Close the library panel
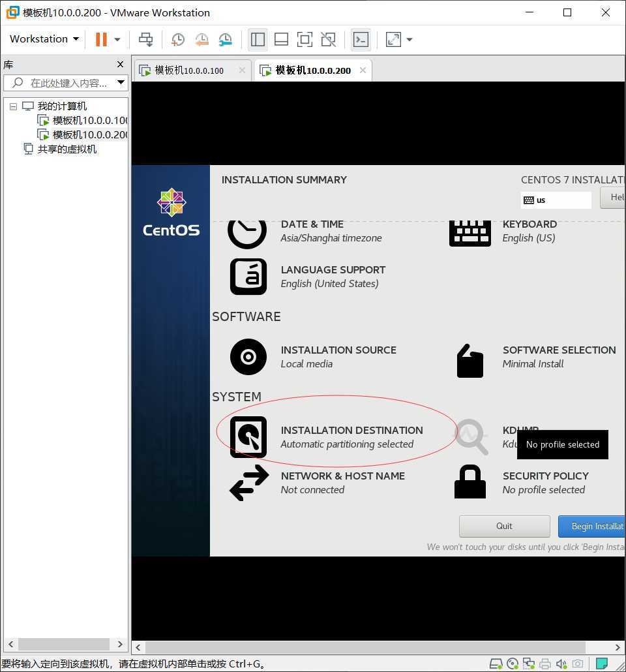The height and width of the screenshot is (672, 626). click(121, 65)
